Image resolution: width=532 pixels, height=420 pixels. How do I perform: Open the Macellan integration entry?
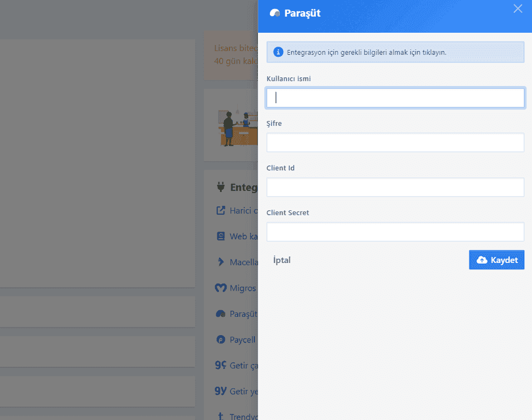point(244,262)
